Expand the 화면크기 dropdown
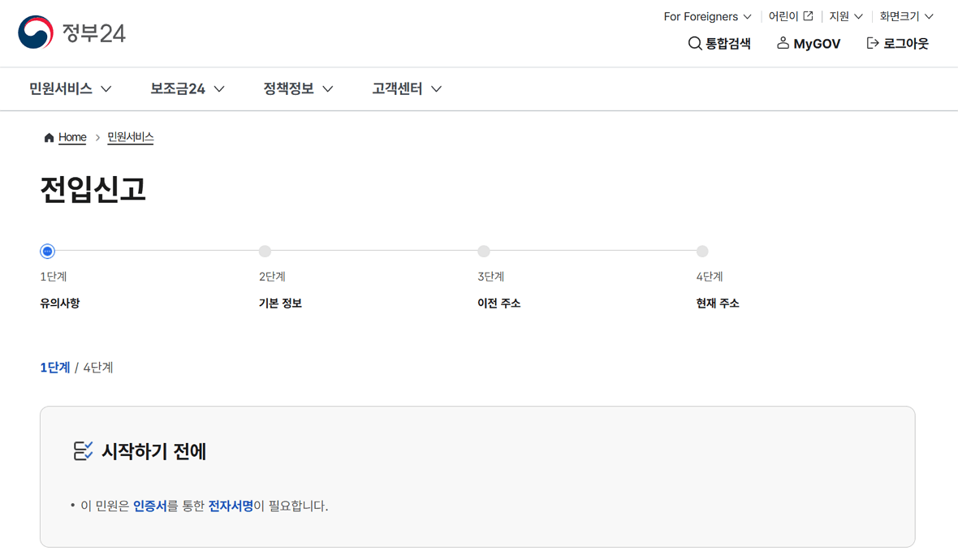Screen dimensions: 958x560 pos(905,15)
